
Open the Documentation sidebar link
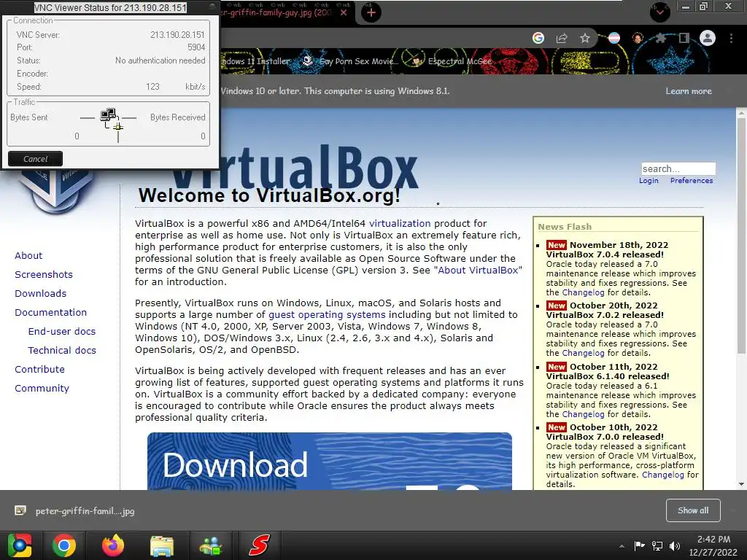50,312
